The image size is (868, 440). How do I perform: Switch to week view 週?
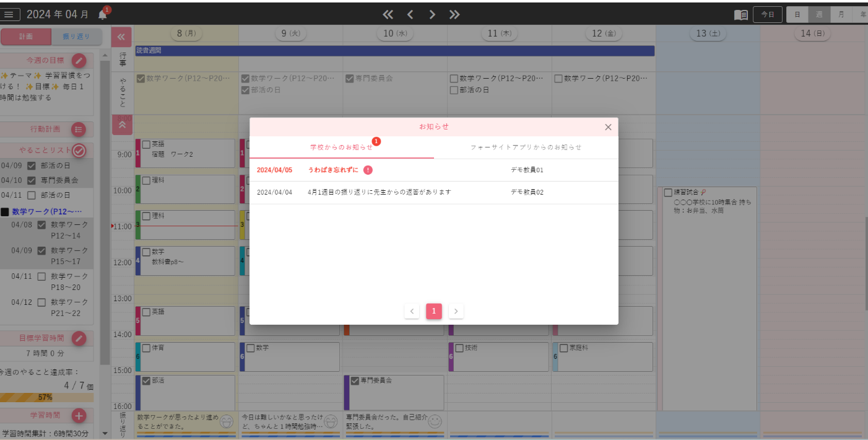tap(819, 14)
